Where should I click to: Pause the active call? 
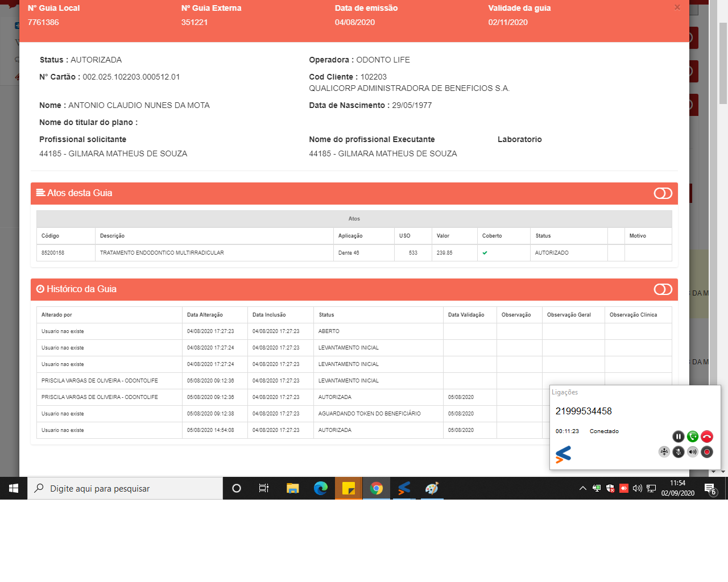pos(678,436)
